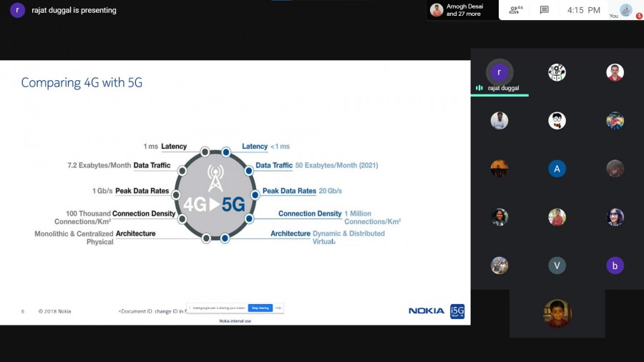Click the 4G to 5G play arrow
Viewport: 644px width, 362px height.
tap(215, 205)
